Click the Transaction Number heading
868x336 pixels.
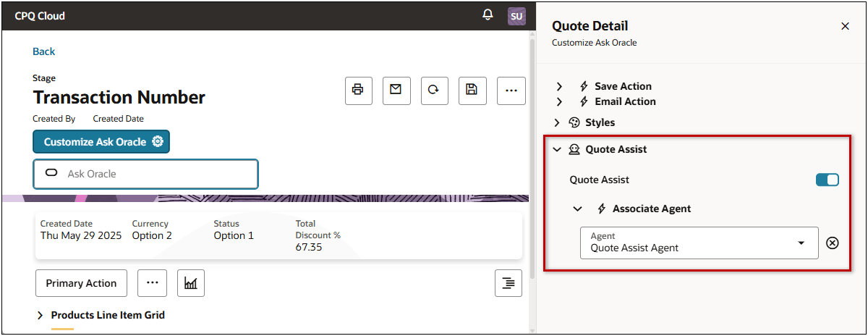click(x=119, y=97)
